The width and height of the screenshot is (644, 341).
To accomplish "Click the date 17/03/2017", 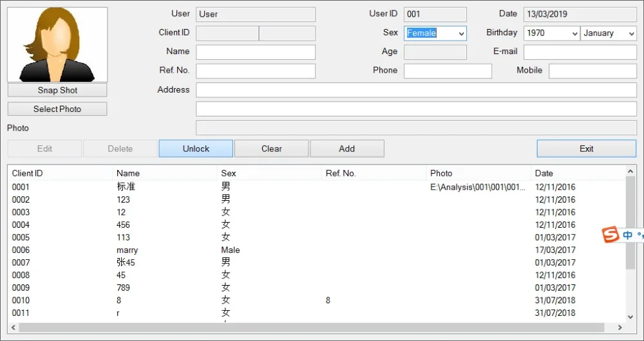I will 555,250.
